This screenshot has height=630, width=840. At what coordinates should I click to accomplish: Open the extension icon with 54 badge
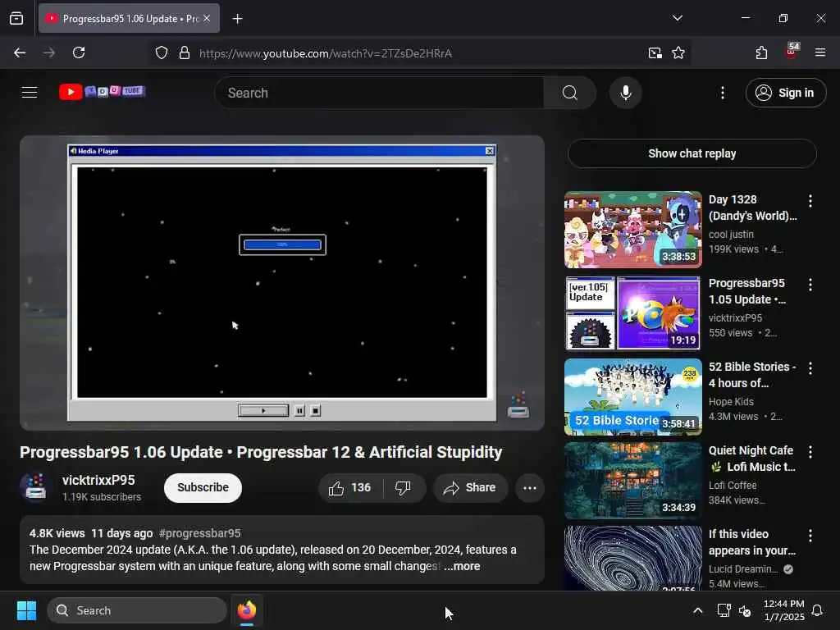(x=791, y=52)
